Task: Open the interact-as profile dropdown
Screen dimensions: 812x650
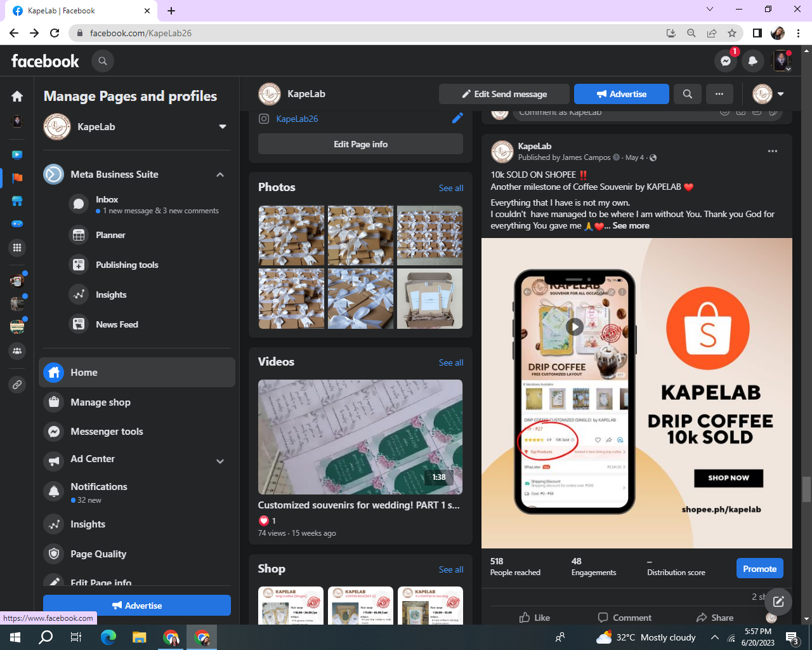Action: click(x=768, y=94)
